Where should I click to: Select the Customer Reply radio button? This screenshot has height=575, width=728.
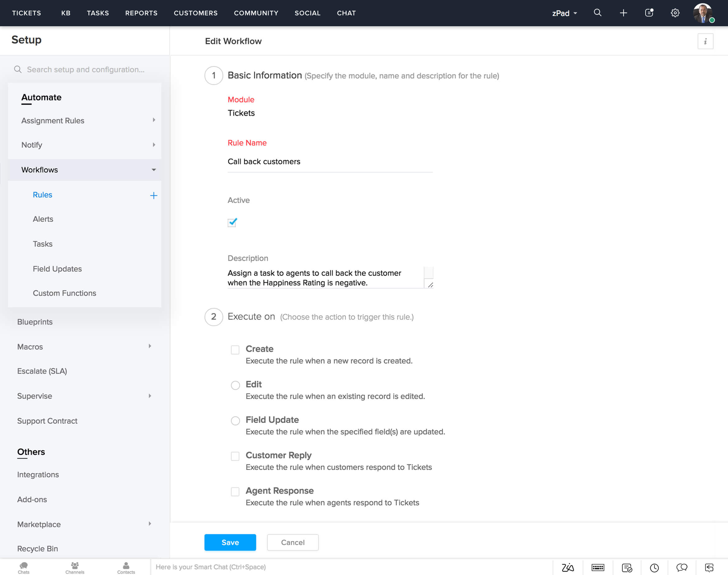point(235,456)
